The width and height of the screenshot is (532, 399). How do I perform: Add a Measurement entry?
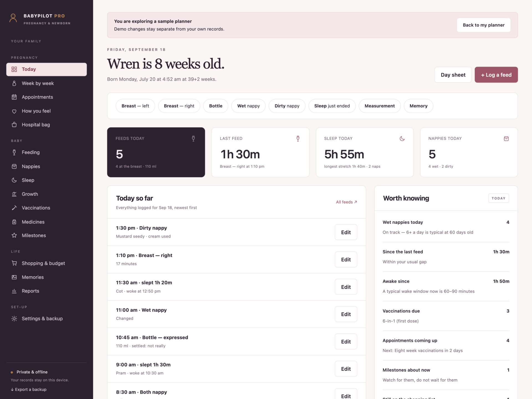(380, 106)
